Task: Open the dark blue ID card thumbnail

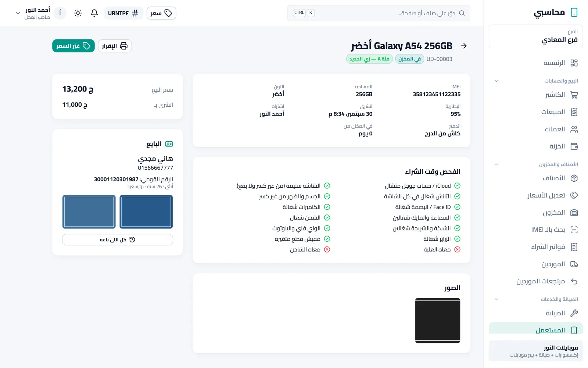Action: (146, 212)
